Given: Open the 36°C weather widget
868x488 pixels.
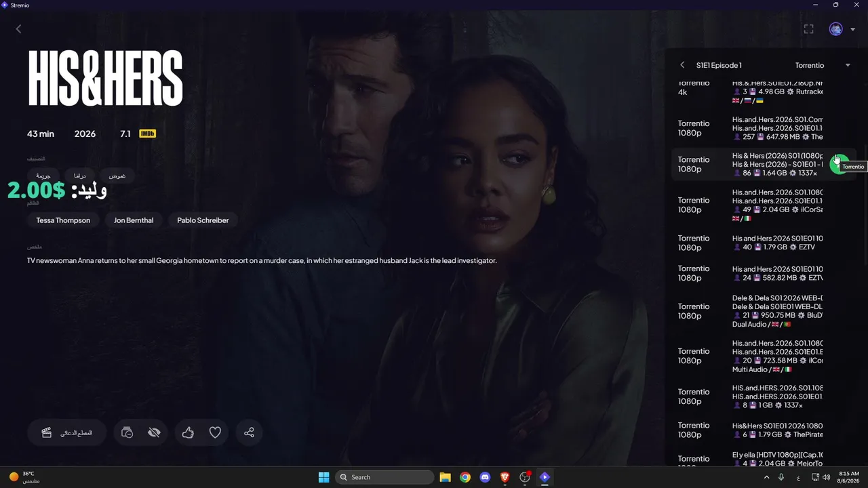Looking at the screenshot, I should tap(24, 477).
